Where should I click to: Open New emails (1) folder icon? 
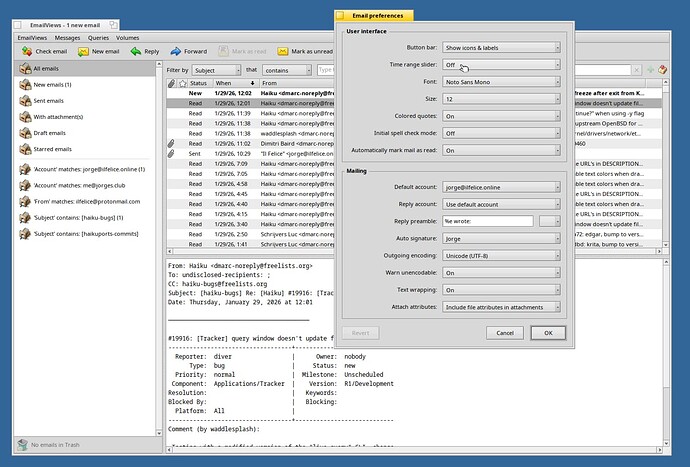[26, 85]
